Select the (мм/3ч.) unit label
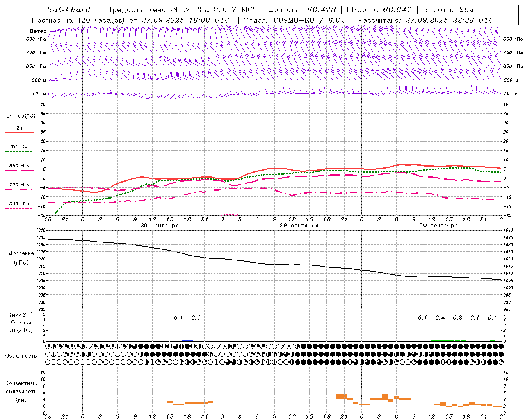 tap(21, 315)
